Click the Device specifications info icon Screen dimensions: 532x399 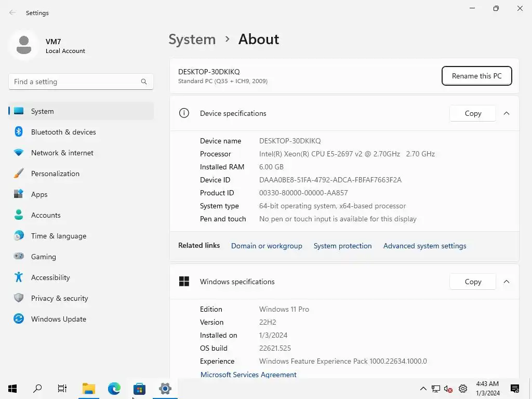[x=184, y=113]
